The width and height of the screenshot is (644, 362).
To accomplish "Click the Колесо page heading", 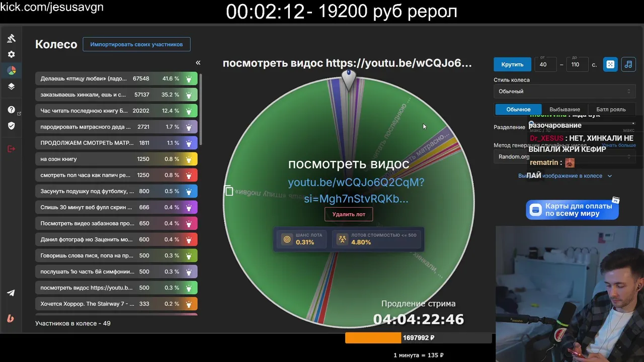I will click(56, 44).
